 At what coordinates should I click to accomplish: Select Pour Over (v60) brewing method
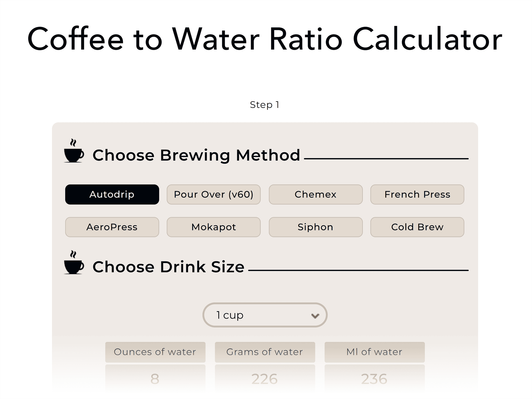pyautogui.click(x=214, y=194)
